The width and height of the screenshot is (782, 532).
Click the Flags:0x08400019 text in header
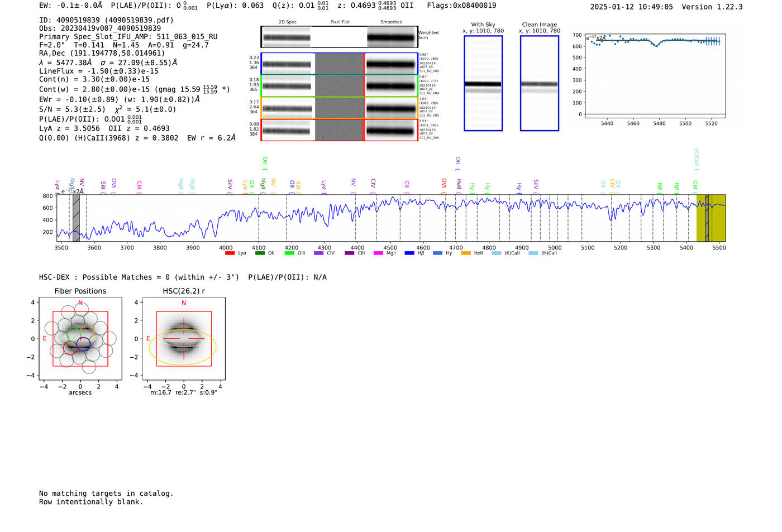click(x=461, y=6)
